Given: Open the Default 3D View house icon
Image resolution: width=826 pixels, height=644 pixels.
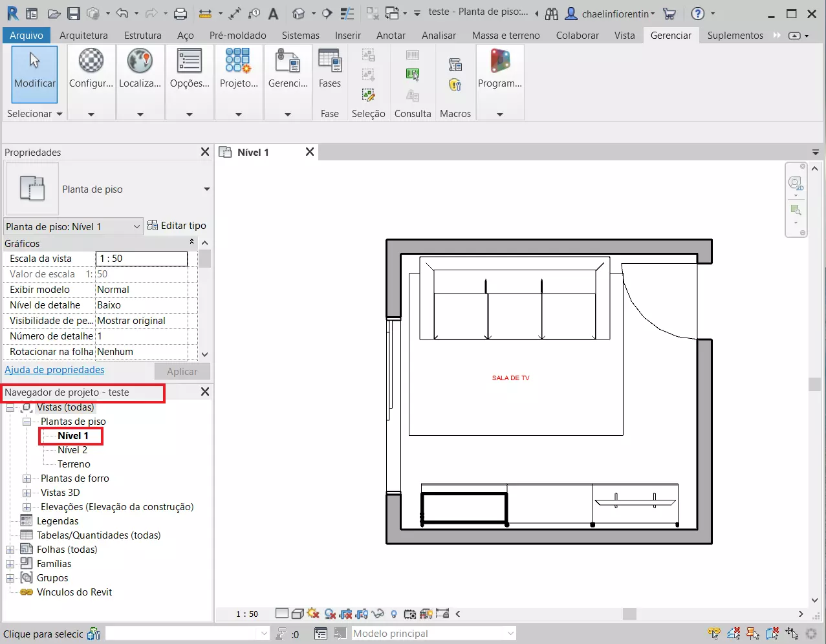Looking at the screenshot, I should coord(299,13).
